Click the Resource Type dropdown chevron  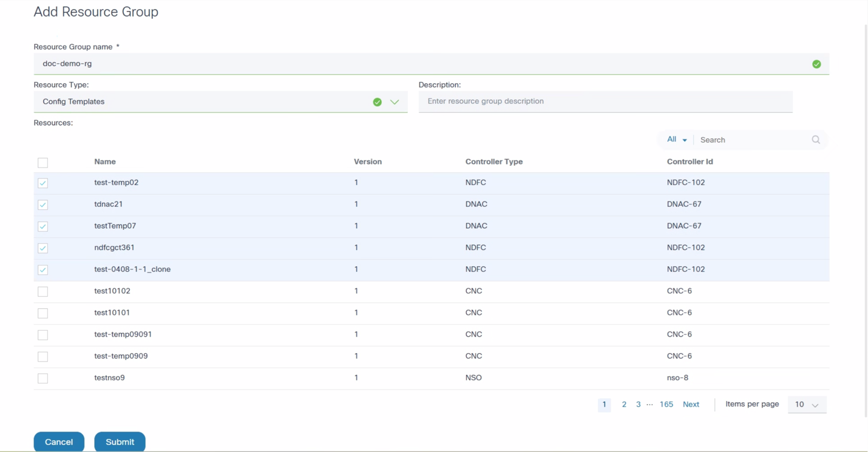tap(395, 102)
